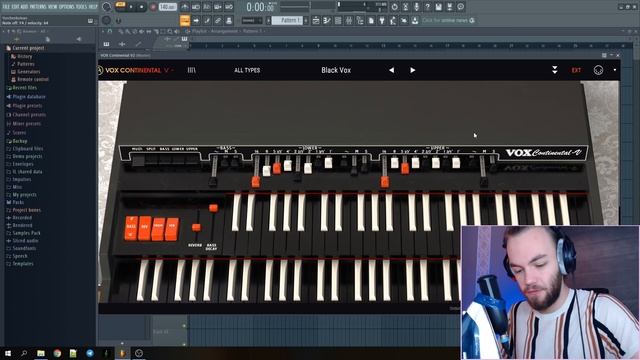Screen dimensions: 640x360
Task: Open the Vox Continental V logo menu
Action: tap(135, 70)
